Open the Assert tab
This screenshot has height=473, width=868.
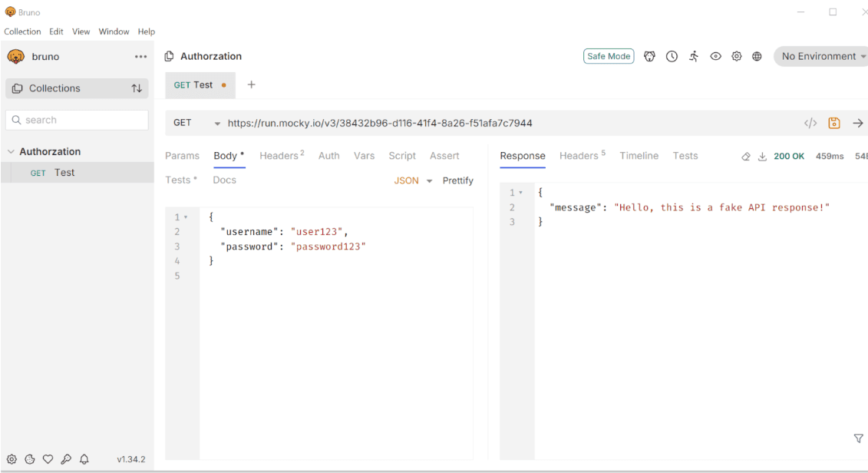point(444,156)
